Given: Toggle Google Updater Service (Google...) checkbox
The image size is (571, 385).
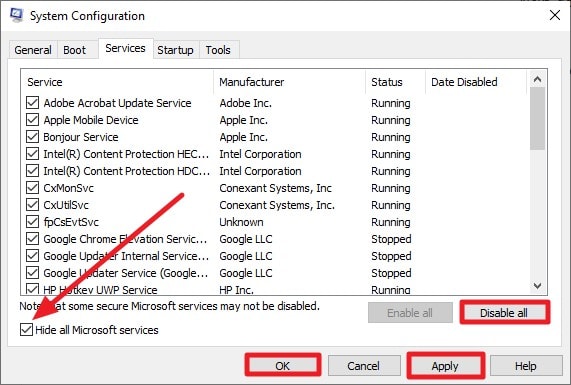Looking at the screenshot, I should tap(32, 273).
